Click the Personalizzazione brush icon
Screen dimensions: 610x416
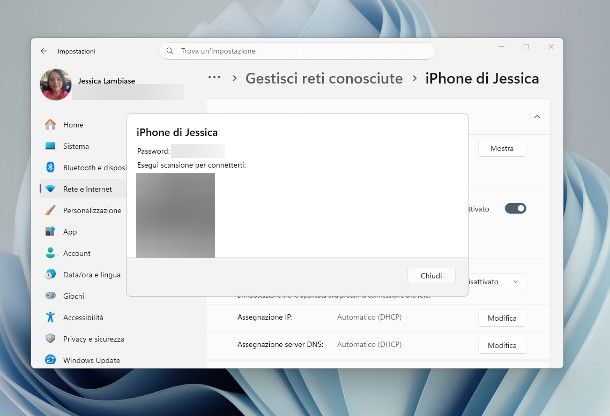[50, 210]
